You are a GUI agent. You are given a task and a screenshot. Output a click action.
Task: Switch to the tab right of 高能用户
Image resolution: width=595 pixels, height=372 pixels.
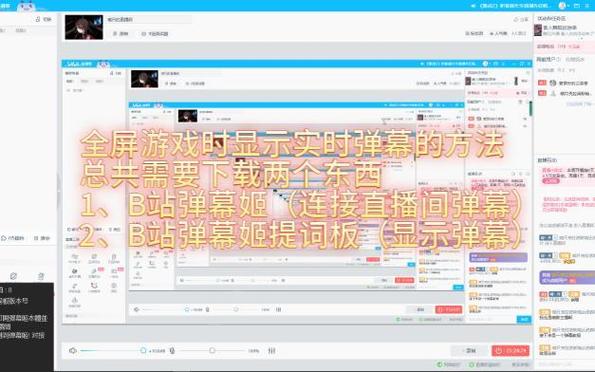coord(575,60)
